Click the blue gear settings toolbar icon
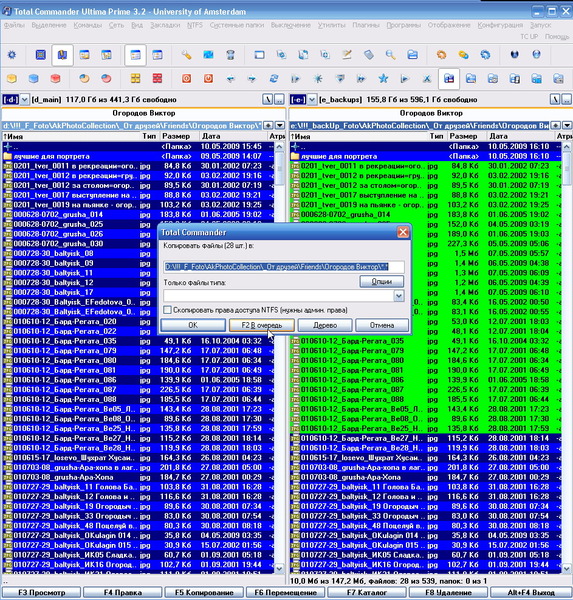This screenshot has width=573, height=600. [12, 55]
